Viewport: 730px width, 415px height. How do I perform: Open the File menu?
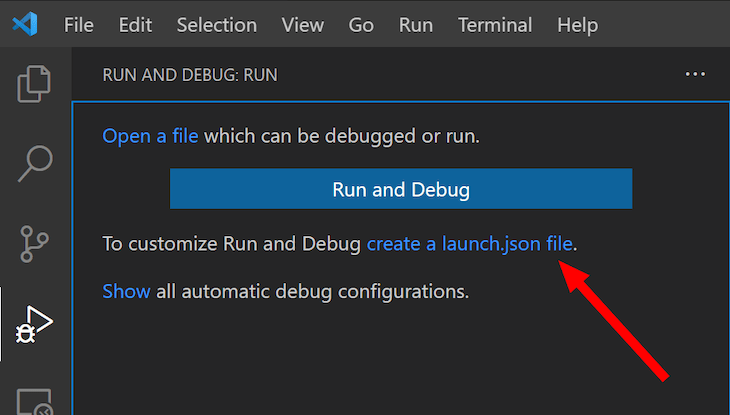point(79,25)
